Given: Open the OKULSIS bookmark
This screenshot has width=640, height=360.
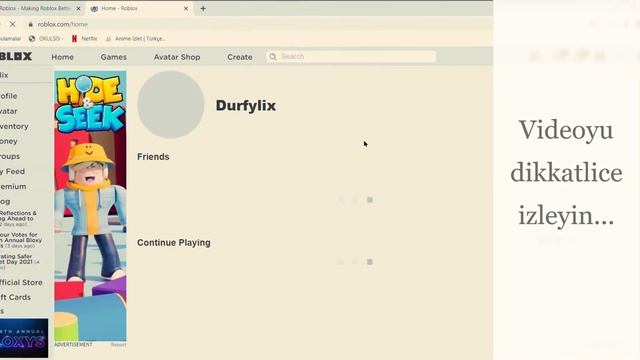Looking at the screenshot, I should 46,39.
